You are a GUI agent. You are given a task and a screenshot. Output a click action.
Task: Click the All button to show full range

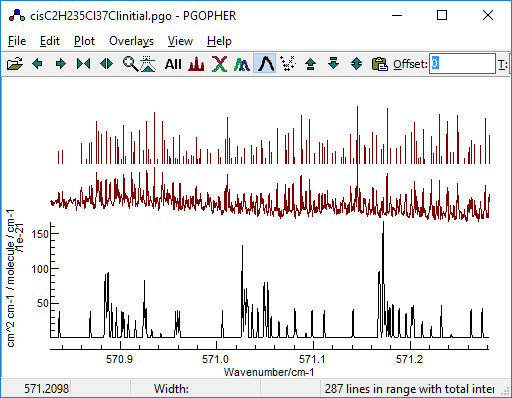(x=173, y=64)
